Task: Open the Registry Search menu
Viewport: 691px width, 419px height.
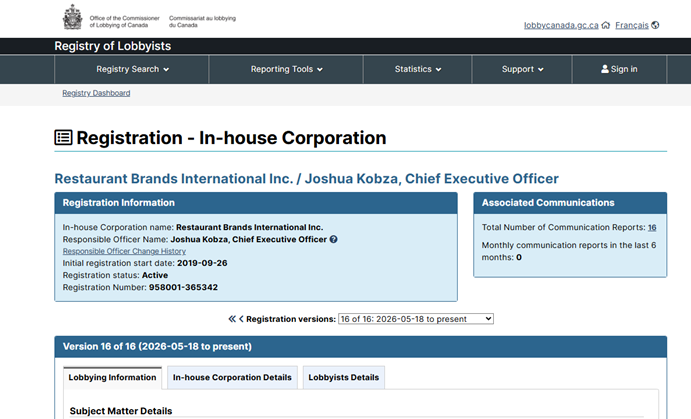Action: [x=132, y=69]
